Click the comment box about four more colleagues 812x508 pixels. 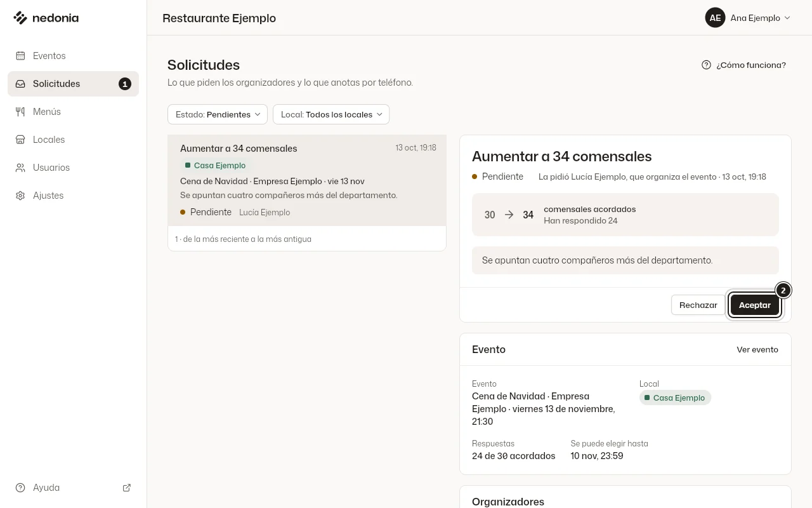(x=625, y=260)
